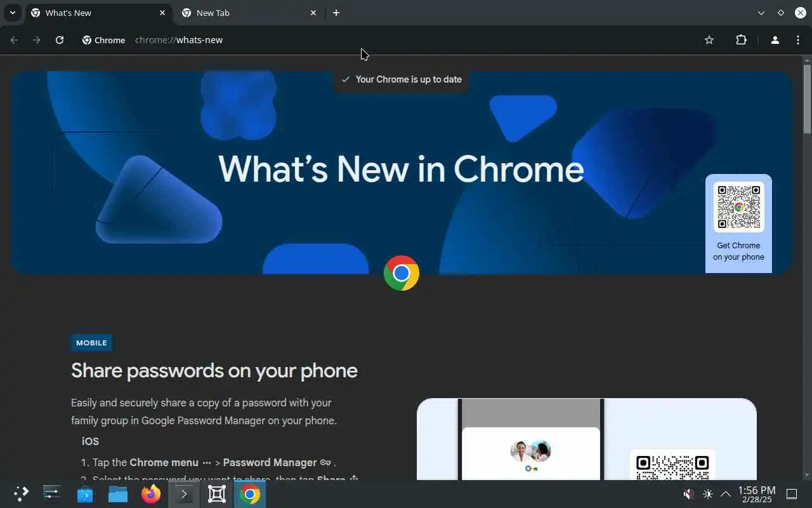Click the 'Password Manager' bold text in step 1
This screenshot has height=508, width=812.
pyautogui.click(x=270, y=462)
